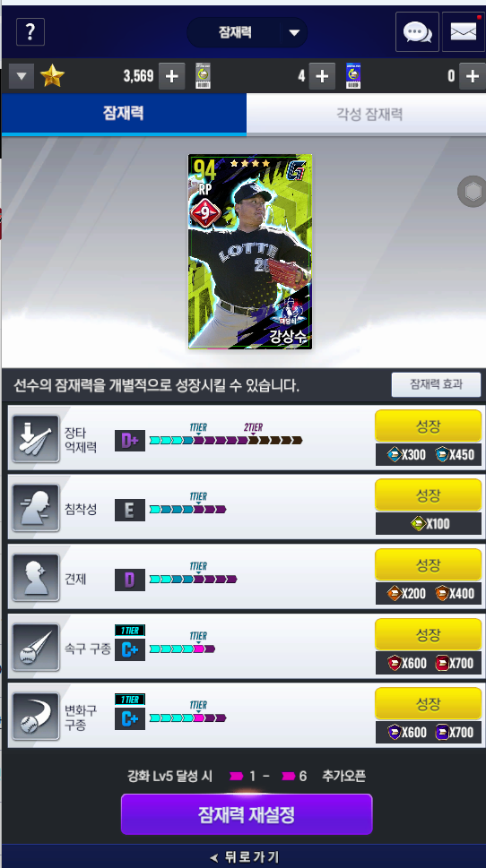Select the 견제 pickoff skill icon

tap(36, 578)
